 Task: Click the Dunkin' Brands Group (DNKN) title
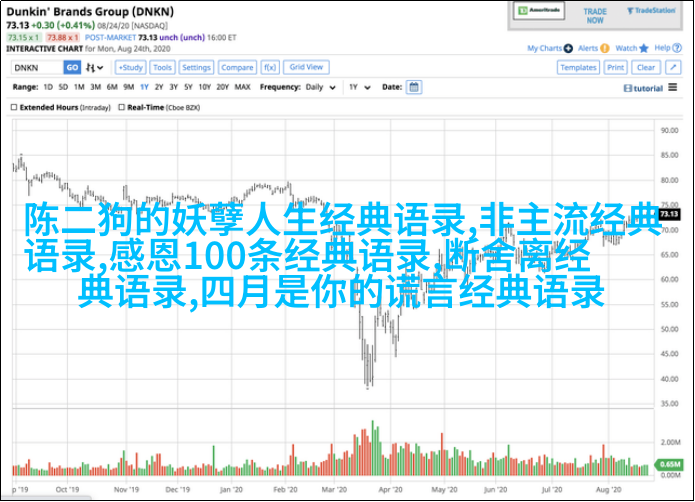90,12
